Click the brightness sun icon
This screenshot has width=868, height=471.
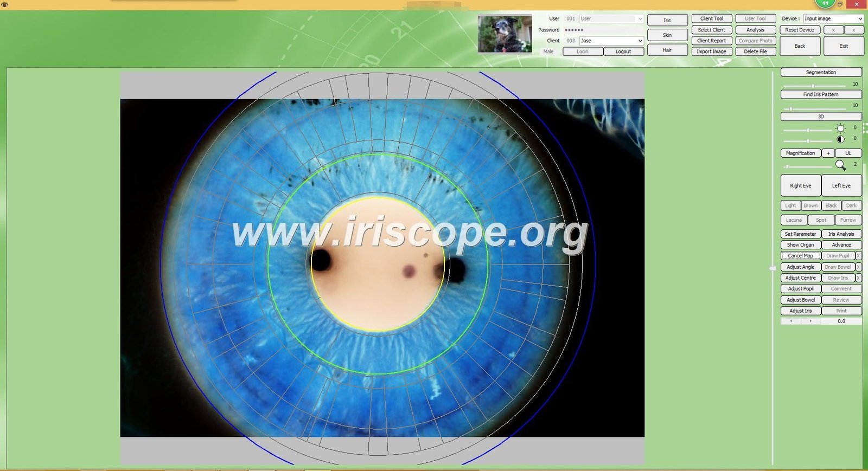coord(840,128)
